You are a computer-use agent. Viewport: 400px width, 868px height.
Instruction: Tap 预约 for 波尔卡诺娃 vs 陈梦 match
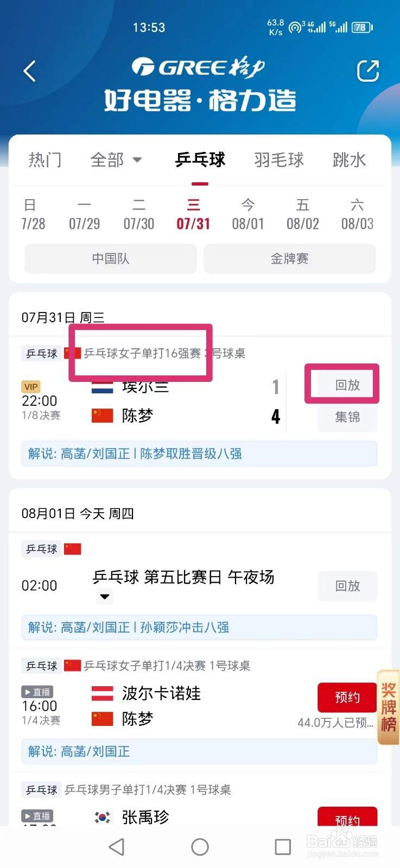click(x=347, y=697)
